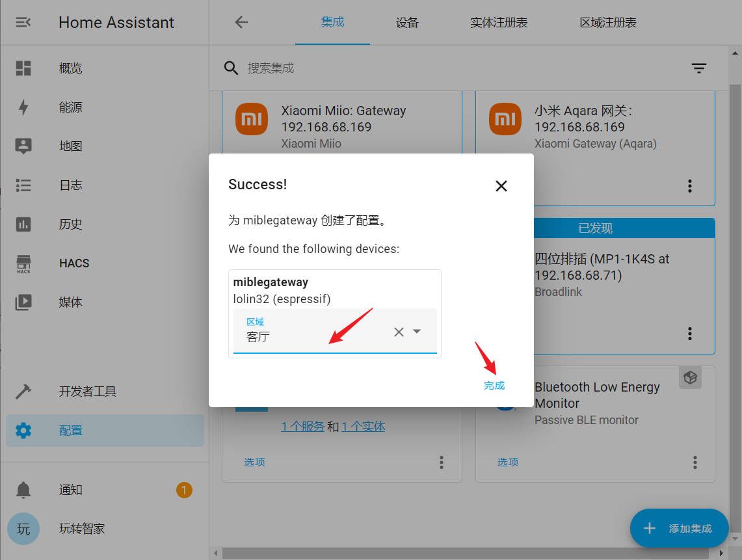Click the vertical scrollbar on the right

pos(735,308)
